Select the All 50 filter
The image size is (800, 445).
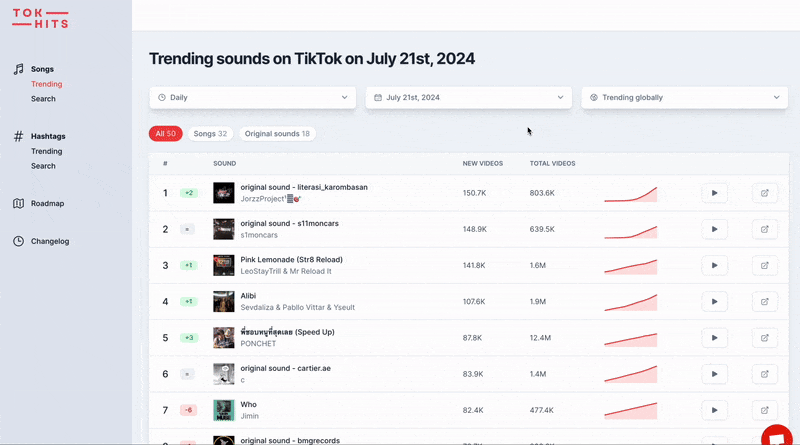click(x=164, y=134)
